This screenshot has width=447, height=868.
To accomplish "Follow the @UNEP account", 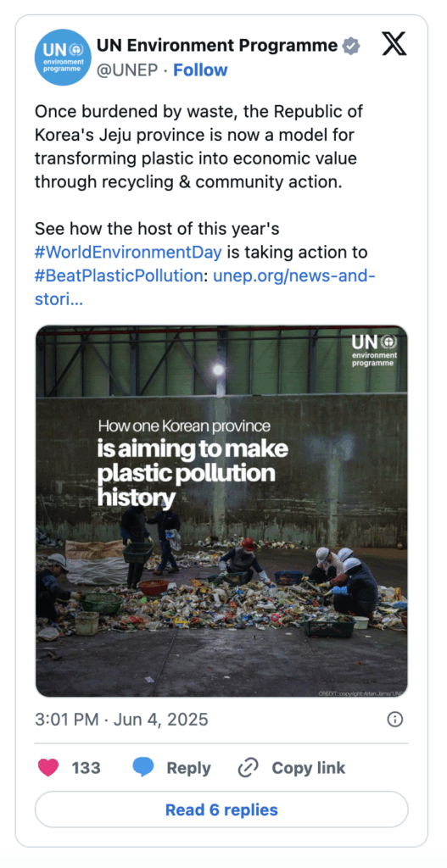I will pos(200,70).
